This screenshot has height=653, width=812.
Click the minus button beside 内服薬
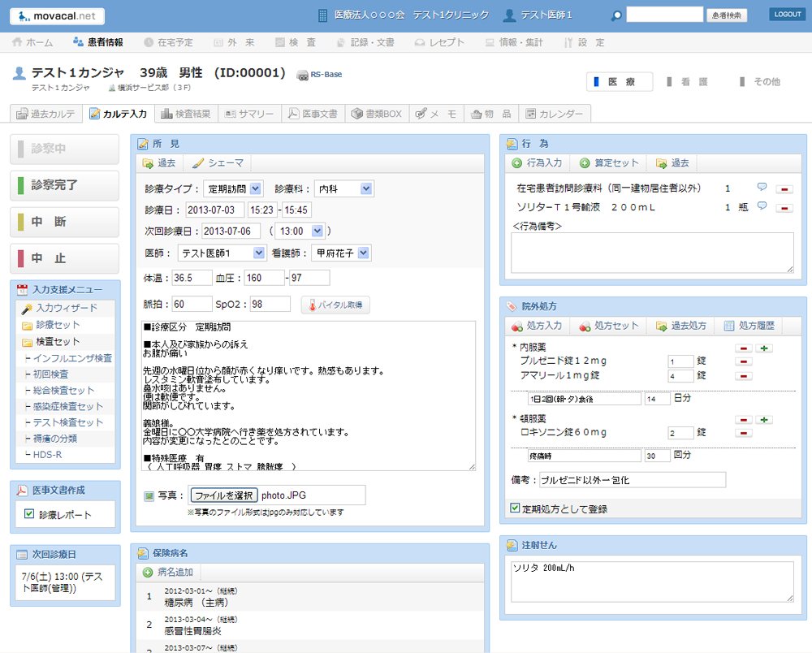point(744,348)
